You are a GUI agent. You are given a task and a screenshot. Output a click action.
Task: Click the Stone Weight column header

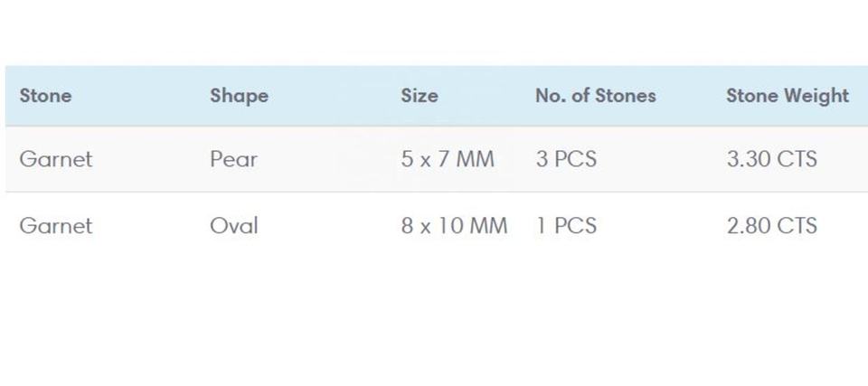[787, 95]
